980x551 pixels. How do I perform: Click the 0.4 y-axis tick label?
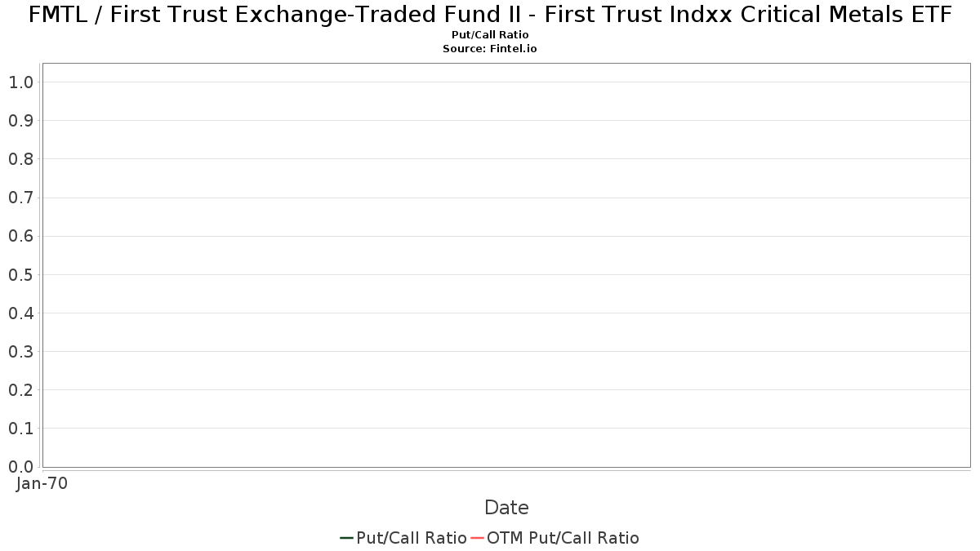pyautogui.click(x=20, y=313)
